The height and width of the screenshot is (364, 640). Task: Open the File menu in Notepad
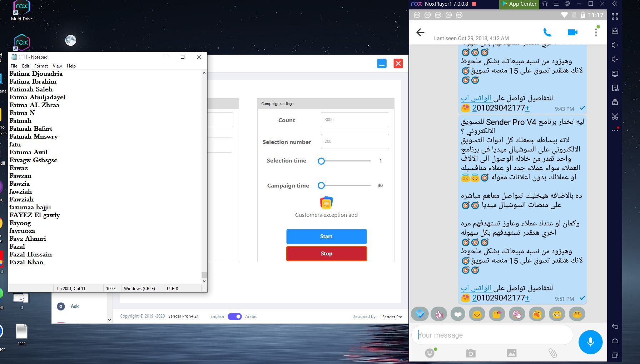14,66
